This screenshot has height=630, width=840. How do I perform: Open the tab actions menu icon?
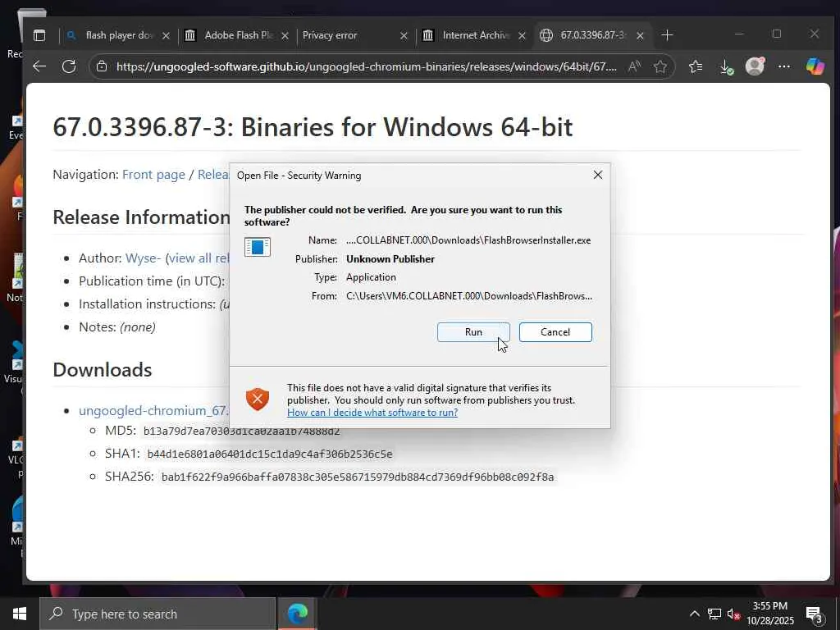click(39, 35)
